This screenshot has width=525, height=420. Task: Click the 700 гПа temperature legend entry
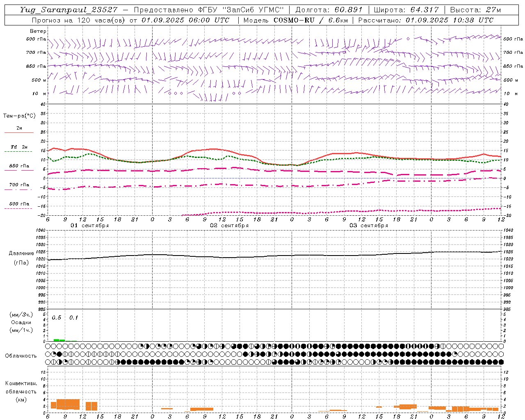(x=19, y=187)
